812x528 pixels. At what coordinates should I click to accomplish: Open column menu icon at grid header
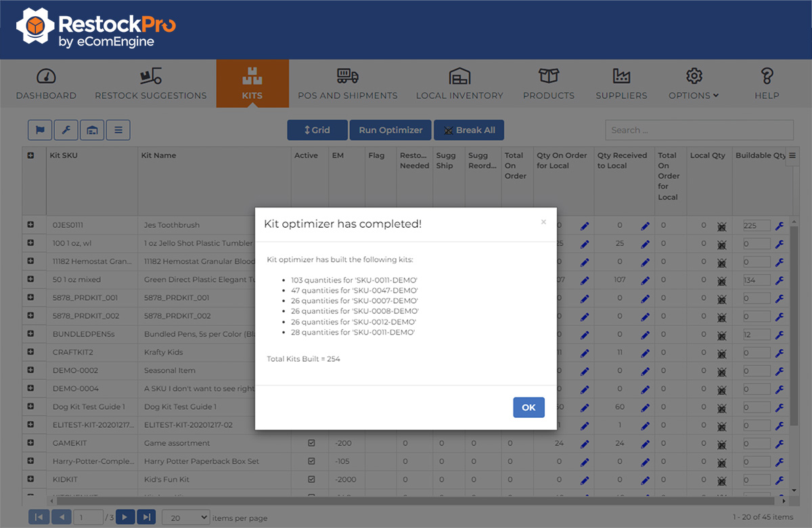point(792,155)
